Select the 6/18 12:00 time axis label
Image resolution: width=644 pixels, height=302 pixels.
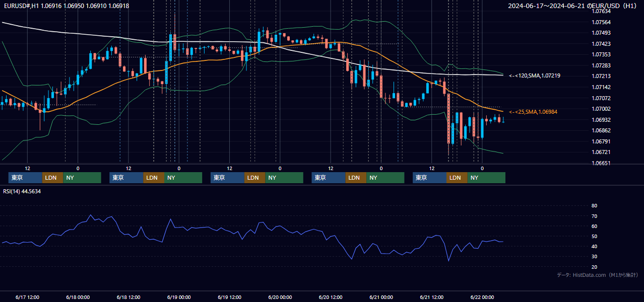128,297
